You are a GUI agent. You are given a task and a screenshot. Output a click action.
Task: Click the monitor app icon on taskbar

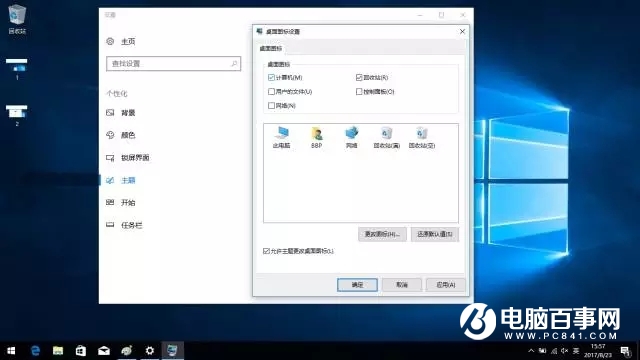[172, 351]
